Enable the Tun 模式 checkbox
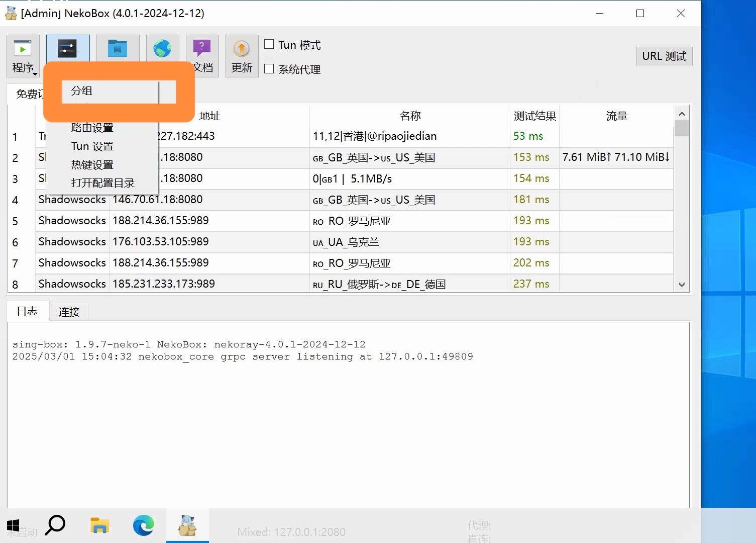 269,44
